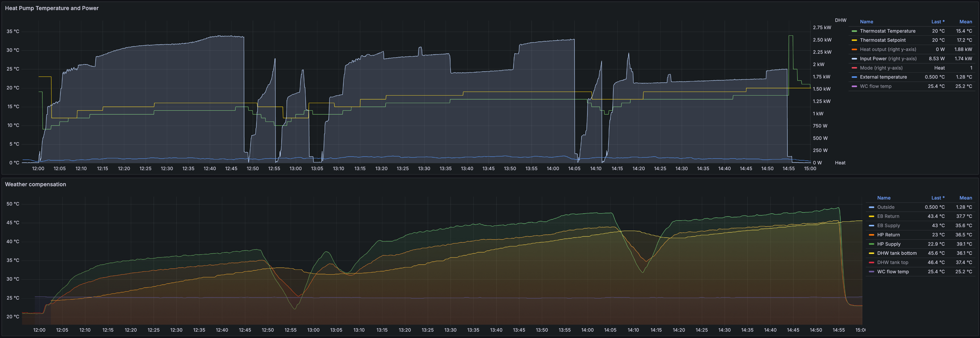
Task: Toggle HP Return series in Weather compensation legend
Action: pyautogui.click(x=888, y=235)
